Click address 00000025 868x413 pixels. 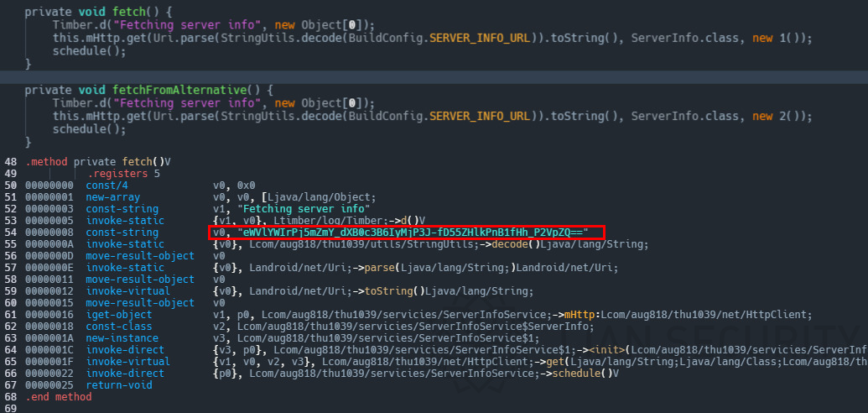[x=49, y=385]
